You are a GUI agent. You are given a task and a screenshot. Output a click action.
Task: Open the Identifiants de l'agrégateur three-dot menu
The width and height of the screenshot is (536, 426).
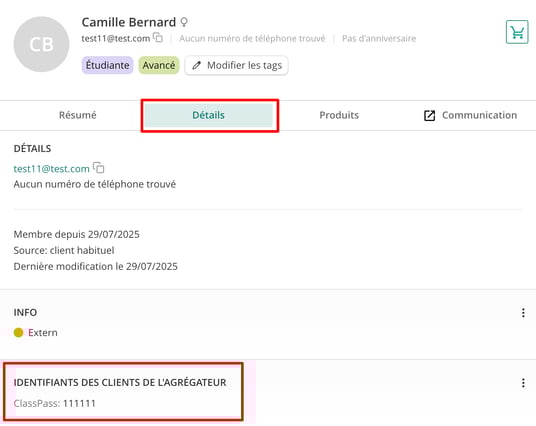point(523,383)
